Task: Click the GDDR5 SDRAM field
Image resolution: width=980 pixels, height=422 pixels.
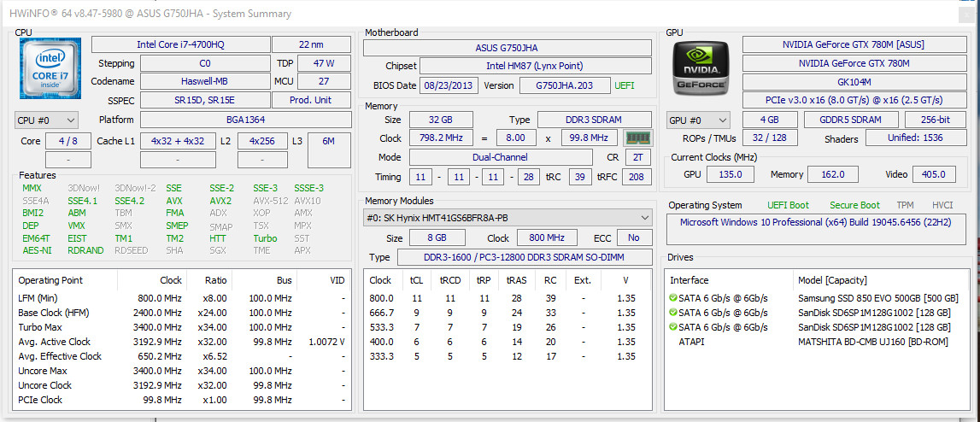Action: pos(851,120)
